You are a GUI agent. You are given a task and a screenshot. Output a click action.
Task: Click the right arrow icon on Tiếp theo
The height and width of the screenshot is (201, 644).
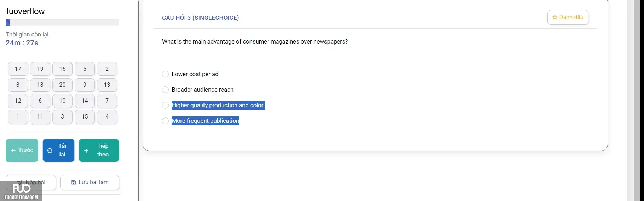pyautogui.click(x=86, y=150)
